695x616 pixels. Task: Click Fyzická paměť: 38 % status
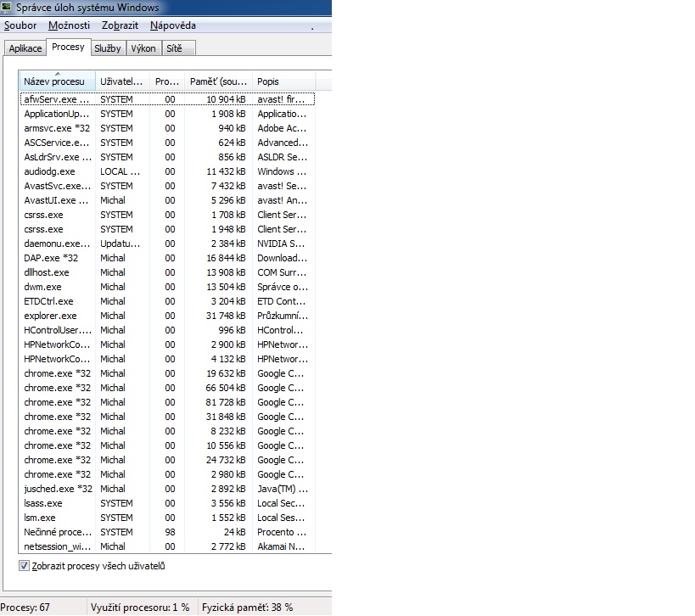click(x=247, y=608)
